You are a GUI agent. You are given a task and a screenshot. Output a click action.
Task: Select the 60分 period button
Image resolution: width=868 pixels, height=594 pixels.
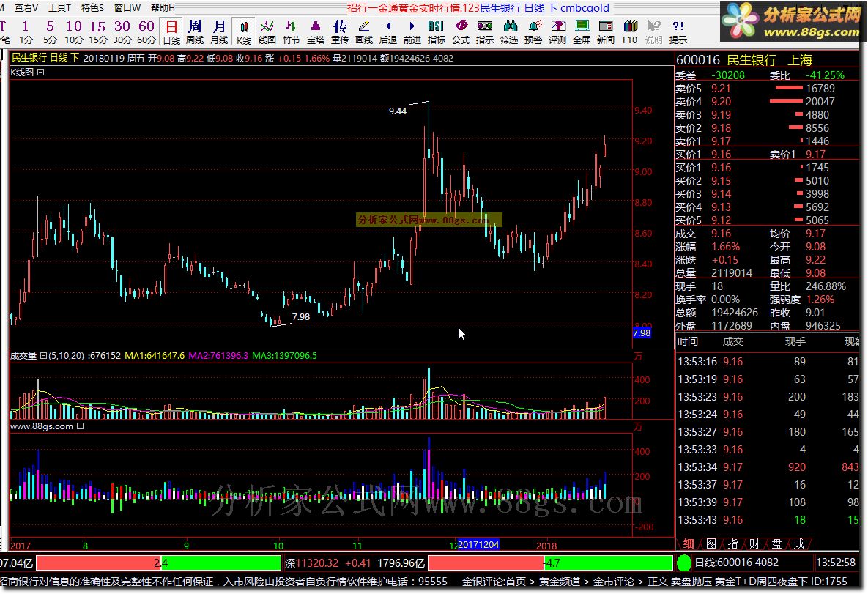[146, 32]
